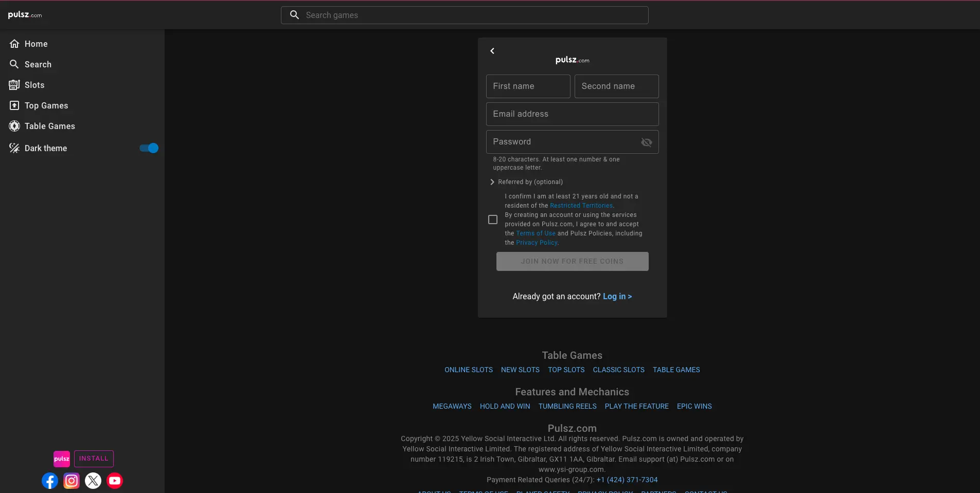Open Home in the sidebar menu
Image resolution: width=980 pixels, height=493 pixels.
pos(82,44)
